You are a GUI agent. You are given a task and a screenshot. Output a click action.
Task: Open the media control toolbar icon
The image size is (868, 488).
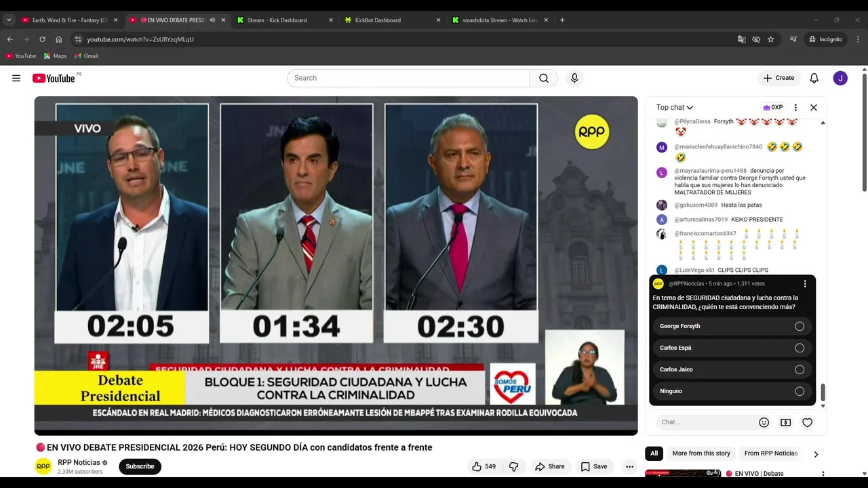[793, 39]
